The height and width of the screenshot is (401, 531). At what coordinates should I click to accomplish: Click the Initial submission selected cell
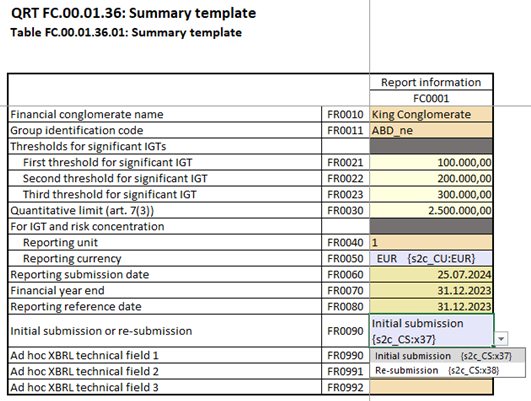click(431, 331)
